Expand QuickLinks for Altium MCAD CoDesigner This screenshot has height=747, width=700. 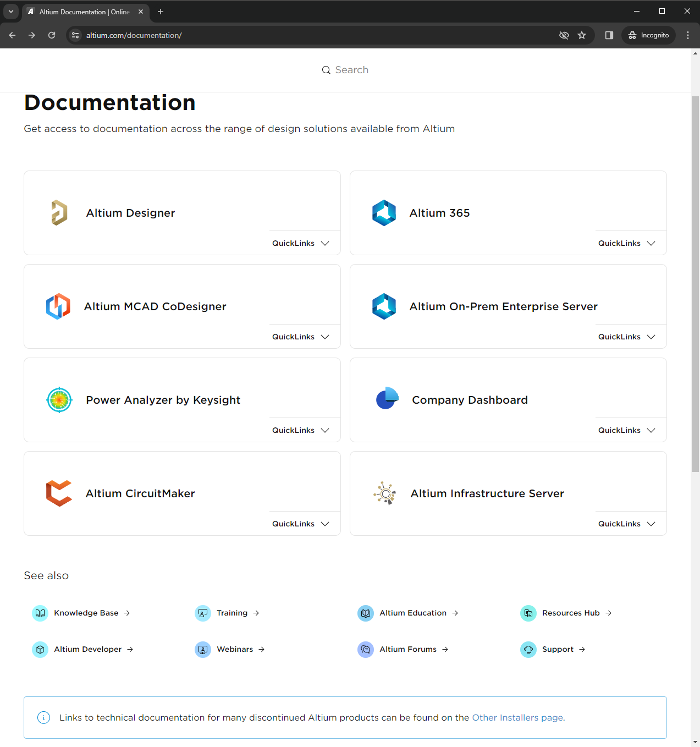tap(301, 337)
